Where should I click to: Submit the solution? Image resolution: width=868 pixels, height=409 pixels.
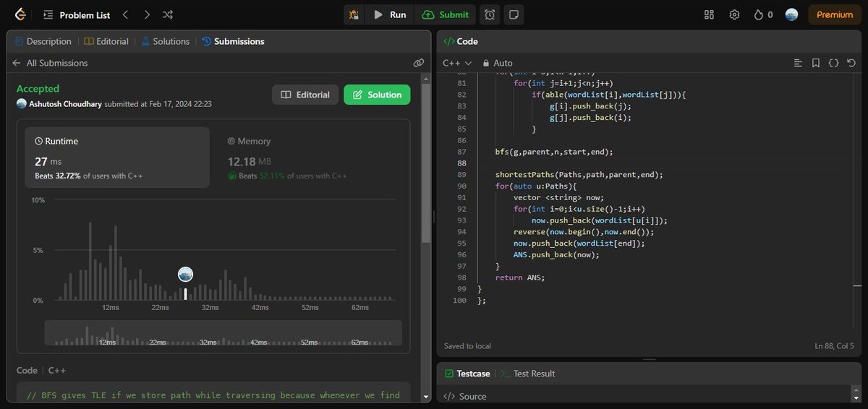(446, 14)
